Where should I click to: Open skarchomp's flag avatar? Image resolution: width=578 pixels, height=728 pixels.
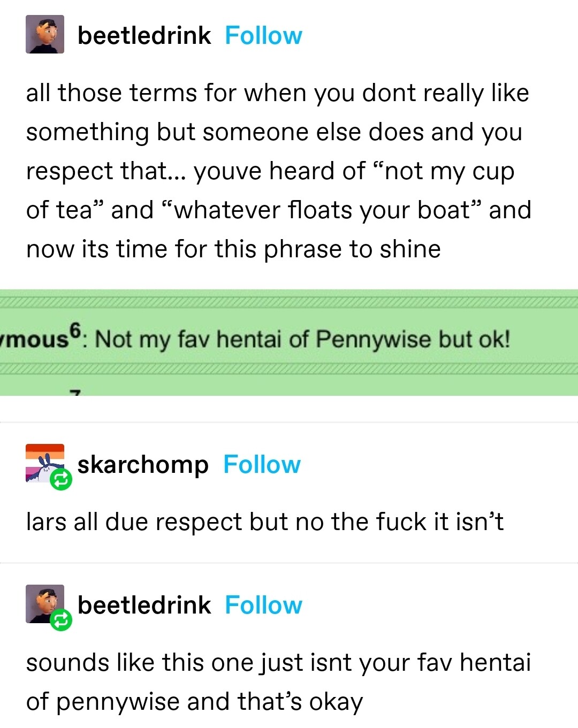(43, 461)
